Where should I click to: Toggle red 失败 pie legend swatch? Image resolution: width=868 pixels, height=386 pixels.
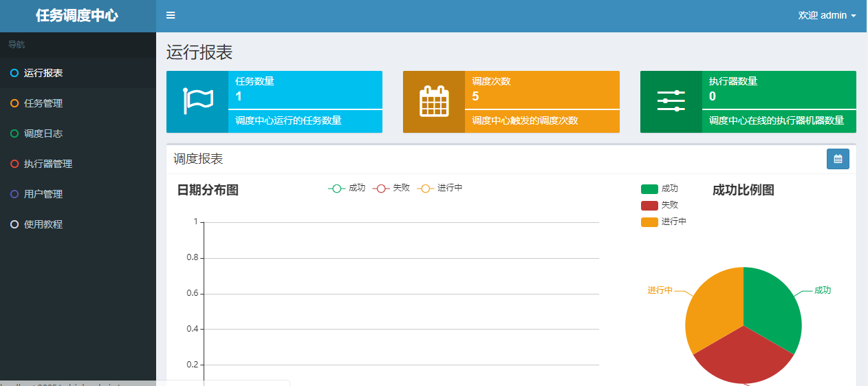pos(649,205)
